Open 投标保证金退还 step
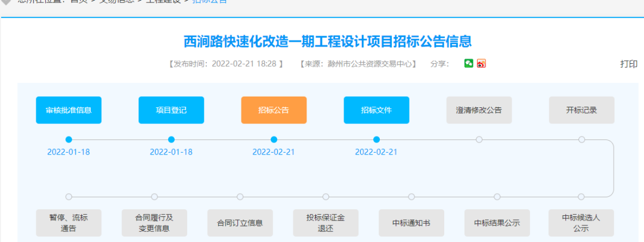644x242 pixels. point(326,223)
